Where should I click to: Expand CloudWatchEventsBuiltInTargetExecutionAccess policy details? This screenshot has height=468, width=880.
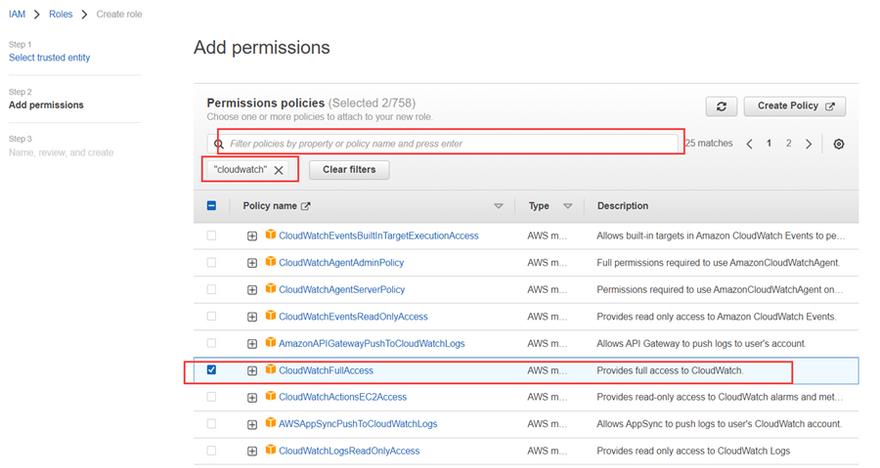252,236
